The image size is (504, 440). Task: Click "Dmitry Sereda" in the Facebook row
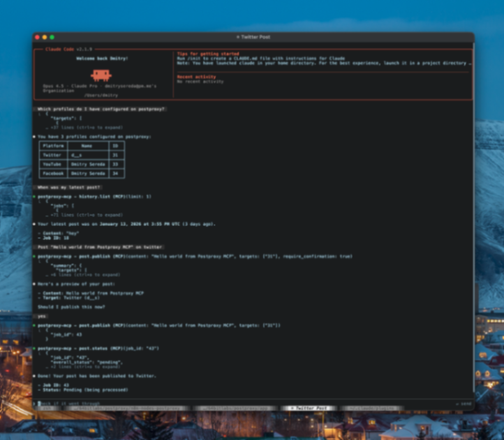[88, 174]
